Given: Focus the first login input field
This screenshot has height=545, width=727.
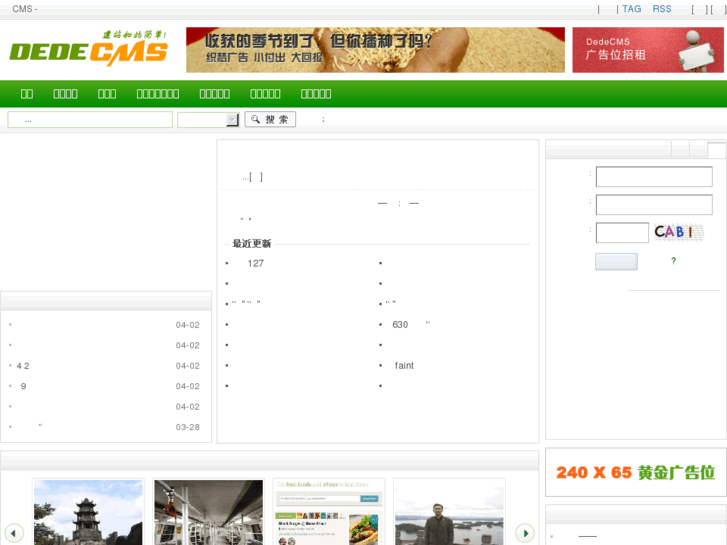Looking at the screenshot, I should click(x=654, y=177).
